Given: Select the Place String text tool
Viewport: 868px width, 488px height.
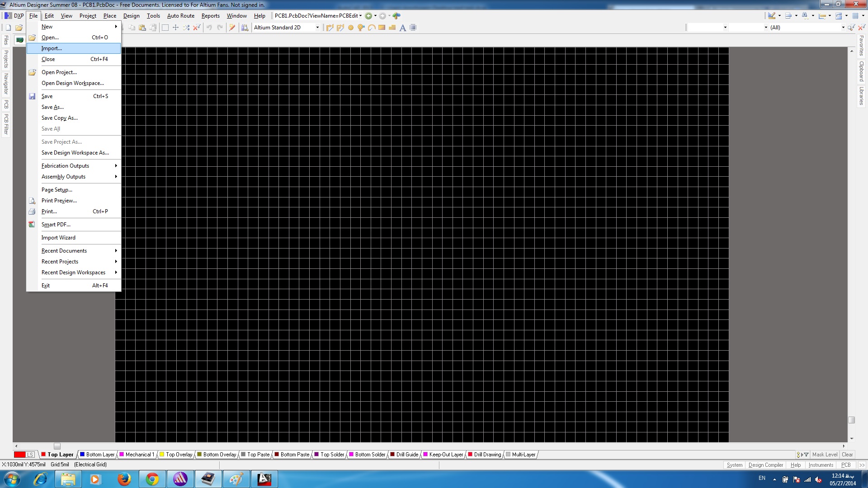Looking at the screenshot, I should click(x=402, y=28).
